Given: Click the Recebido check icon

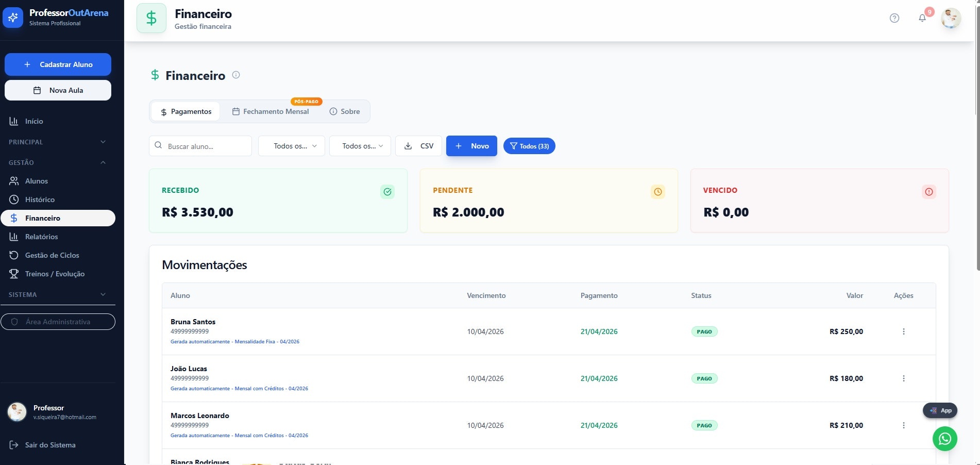Looking at the screenshot, I should click(x=387, y=192).
